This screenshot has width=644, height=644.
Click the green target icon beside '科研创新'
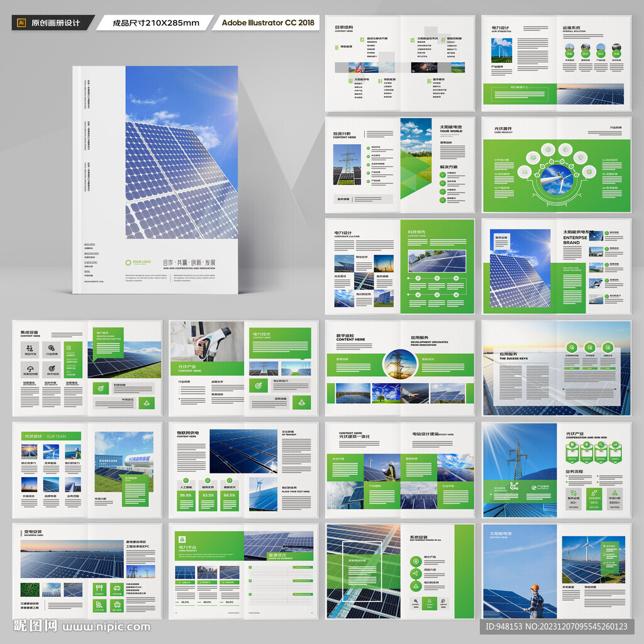click(101, 388)
